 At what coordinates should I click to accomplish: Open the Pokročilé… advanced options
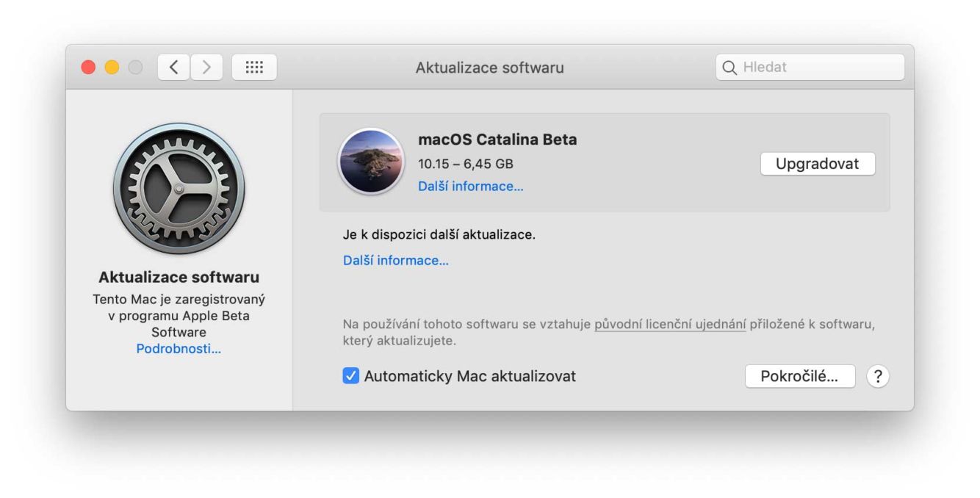(x=799, y=376)
